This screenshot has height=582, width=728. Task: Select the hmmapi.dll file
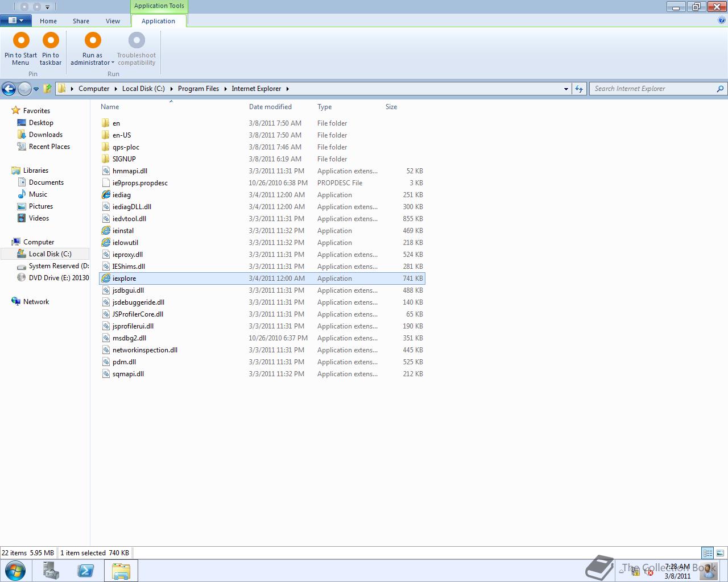tap(130, 171)
